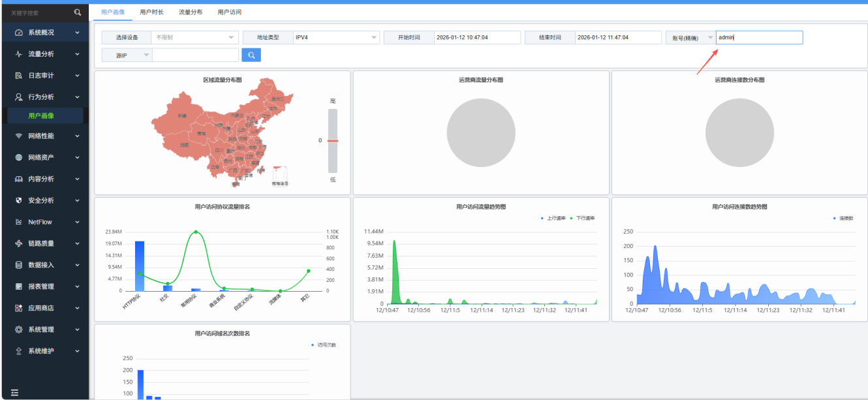
Task: Click the 开始时间 date-time field
Action: (477, 38)
